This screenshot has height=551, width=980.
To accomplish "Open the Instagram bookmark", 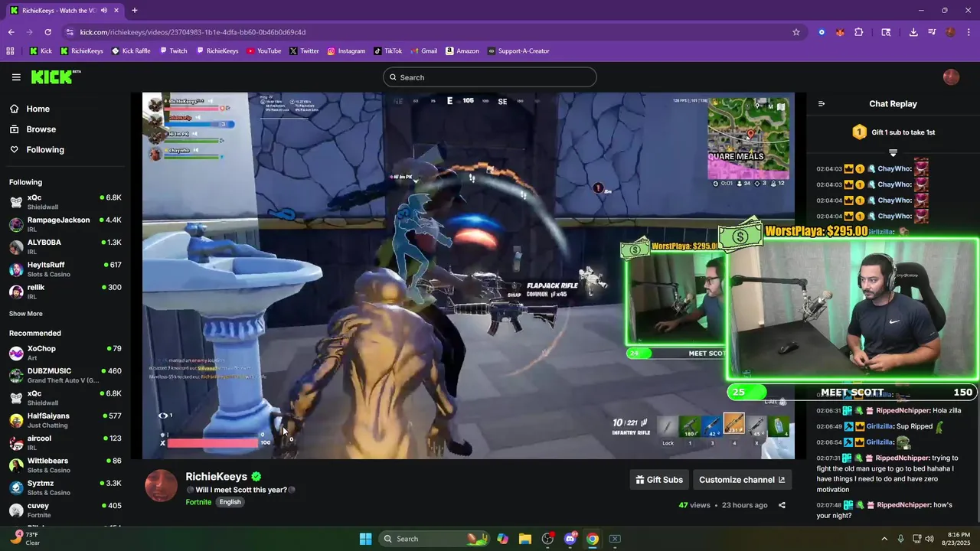I will [x=346, y=51].
